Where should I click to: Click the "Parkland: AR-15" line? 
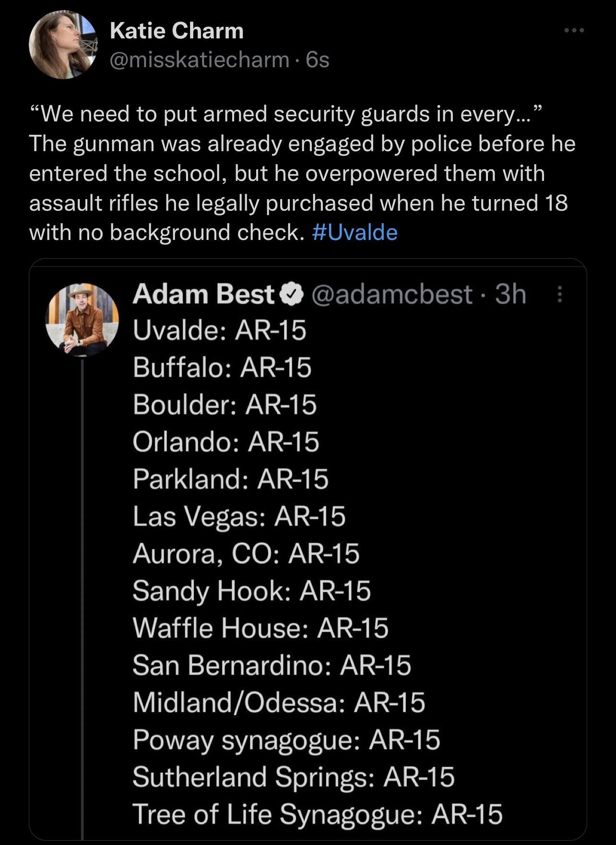tap(231, 479)
